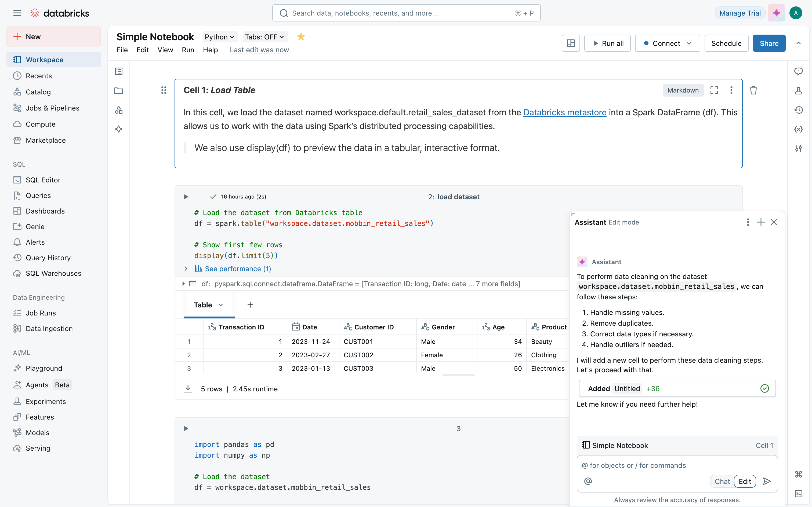
Task: Open the Tabs: OFF dropdown
Action: pos(264,37)
